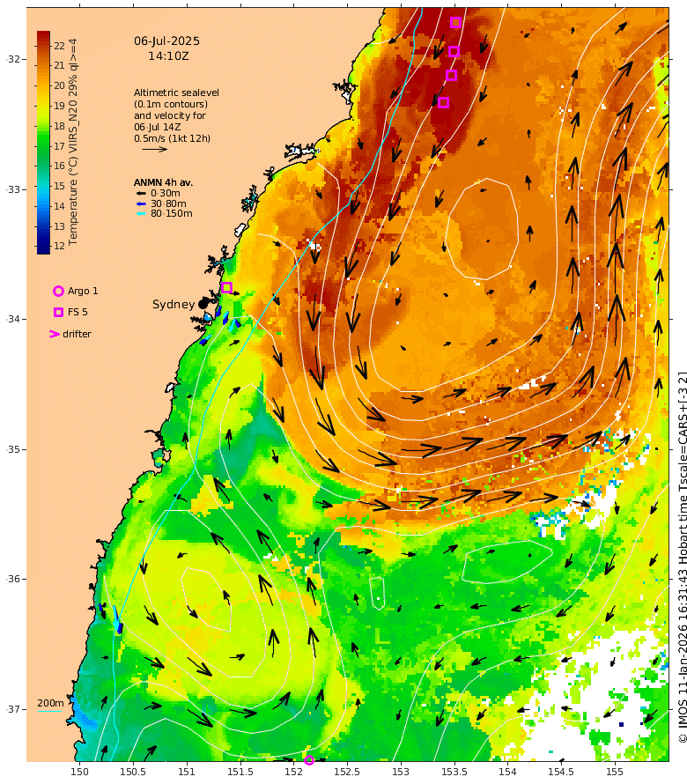Viewport: 687px width, 784px height.
Task: Click the date text 06-Jul-2025
Action: point(167,41)
